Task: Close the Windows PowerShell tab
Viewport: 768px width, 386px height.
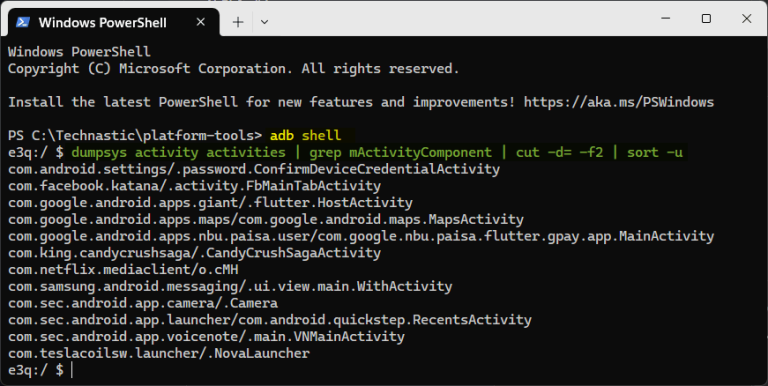Action: click(200, 22)
